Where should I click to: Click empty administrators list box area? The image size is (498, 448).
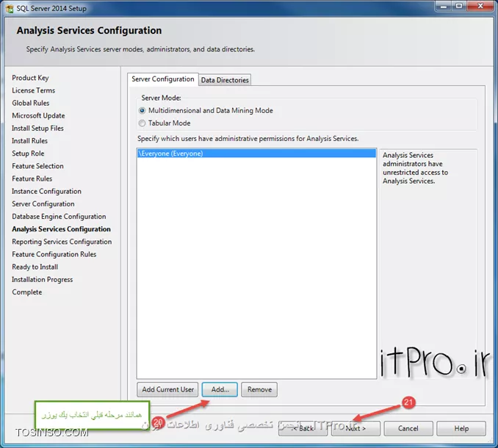point(256,267)
